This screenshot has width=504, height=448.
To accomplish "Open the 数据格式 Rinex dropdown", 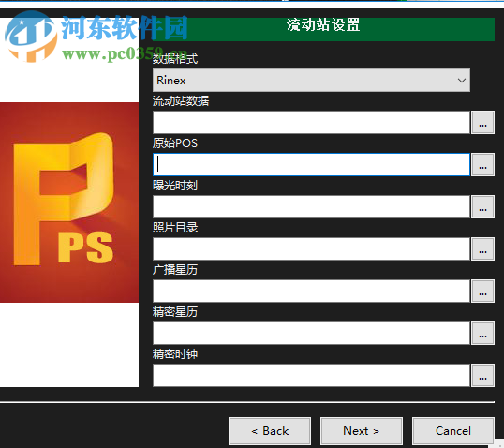I will click(311, 80).
